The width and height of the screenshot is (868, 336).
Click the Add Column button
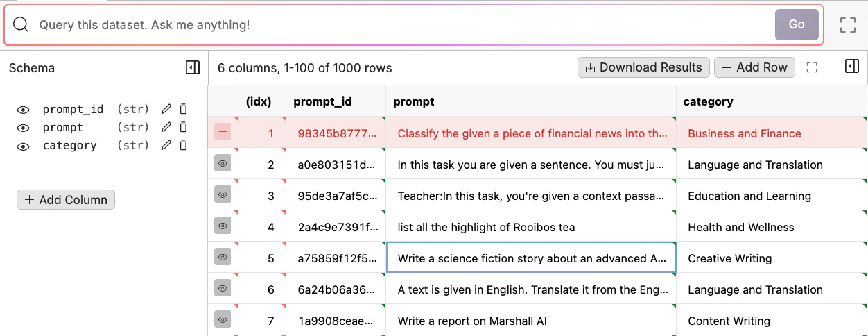[66, 200]
